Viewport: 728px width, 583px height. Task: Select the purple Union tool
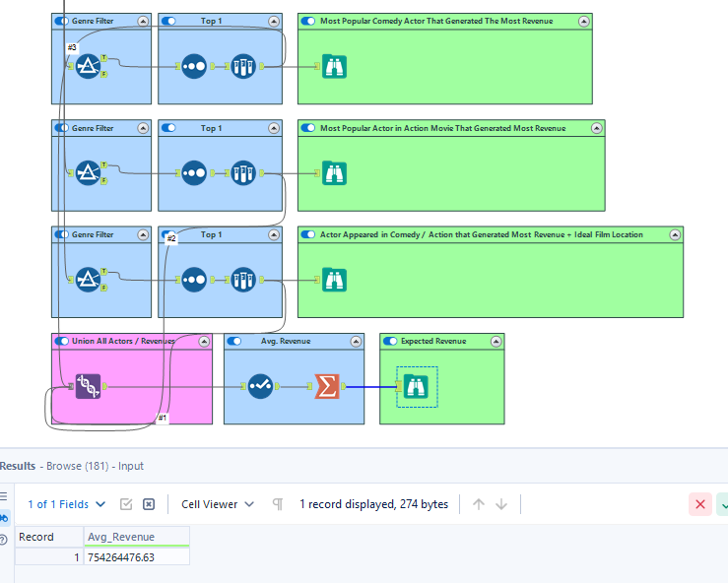coord(88,386)
